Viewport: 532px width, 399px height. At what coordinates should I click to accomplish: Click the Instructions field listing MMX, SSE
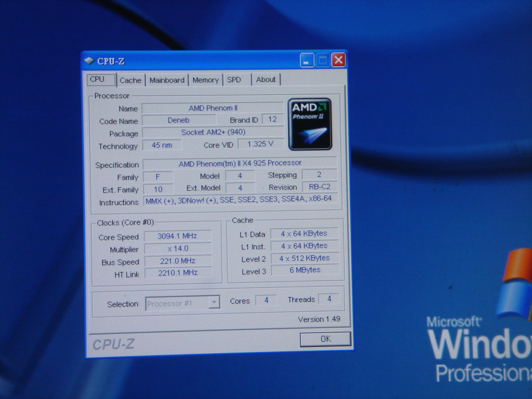(241, 199)
